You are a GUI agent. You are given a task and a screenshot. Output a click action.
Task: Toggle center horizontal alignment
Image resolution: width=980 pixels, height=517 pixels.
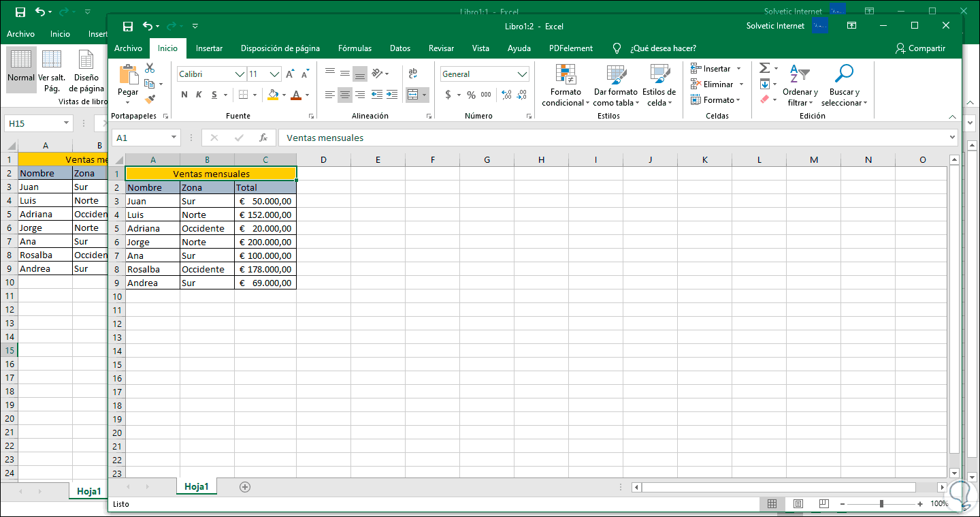coord(345,95)
